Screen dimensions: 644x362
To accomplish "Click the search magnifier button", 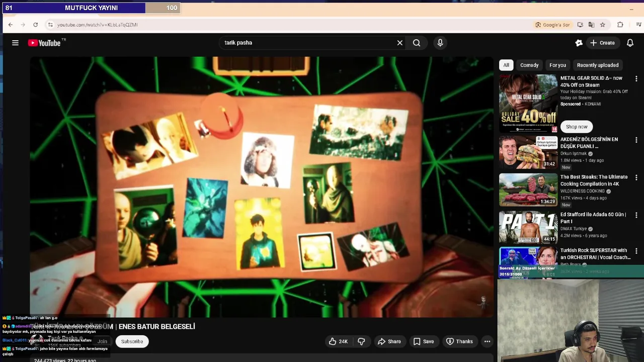I will coord(417,43).
